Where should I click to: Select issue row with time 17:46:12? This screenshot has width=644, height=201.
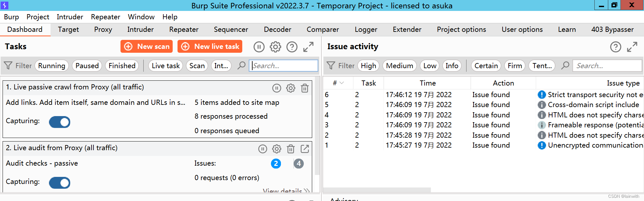tap(483, 95)
